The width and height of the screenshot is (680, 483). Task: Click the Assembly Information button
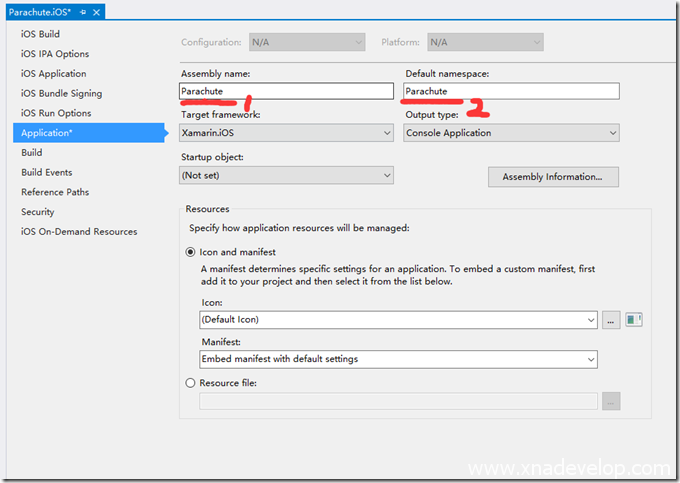(x=553, y=177)
